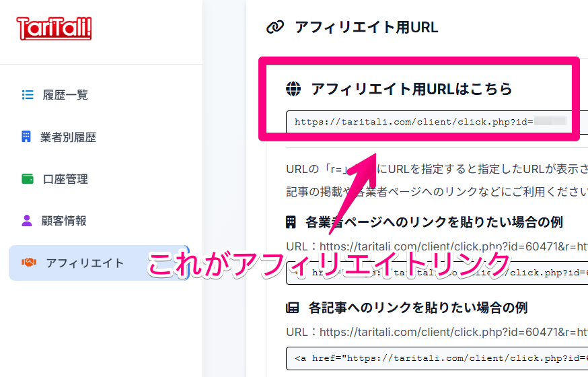Image resolution: width=588 pixels, height=377 pixels.
Task: Click the globe icon beside アフィリエイト用URLはこちら
Action: 293,89
